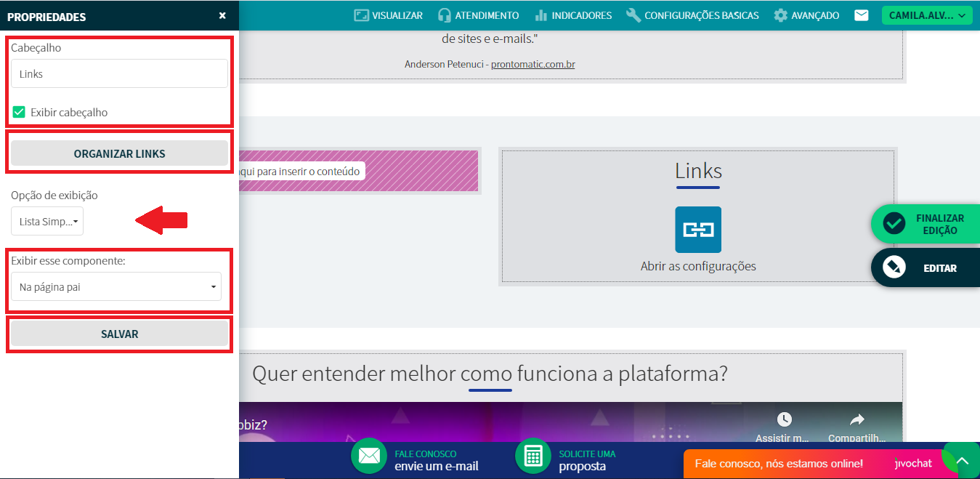
Task: Click the calculator proposal icon in footer
Action: coord(533,456)
